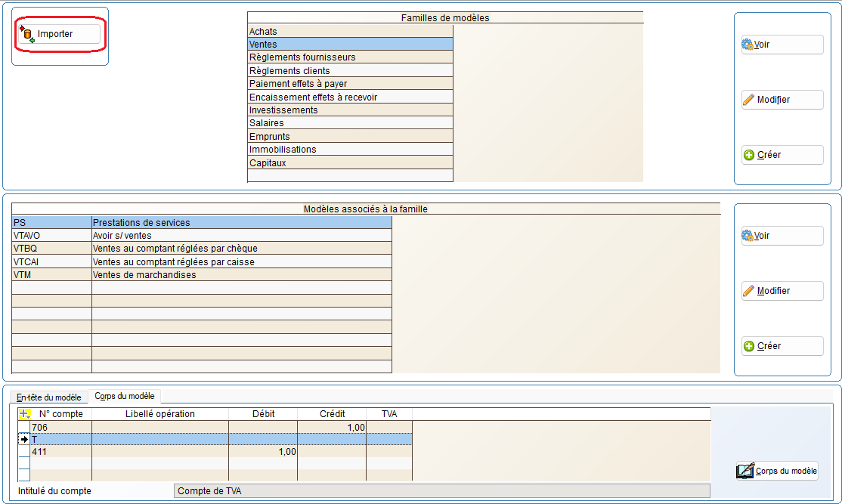Image resolution: width=842 pixels, height=504 pixels.
Task: Click the Corps du modèle notepad icon
Action: pyautogui.click(x=744, y=471)
